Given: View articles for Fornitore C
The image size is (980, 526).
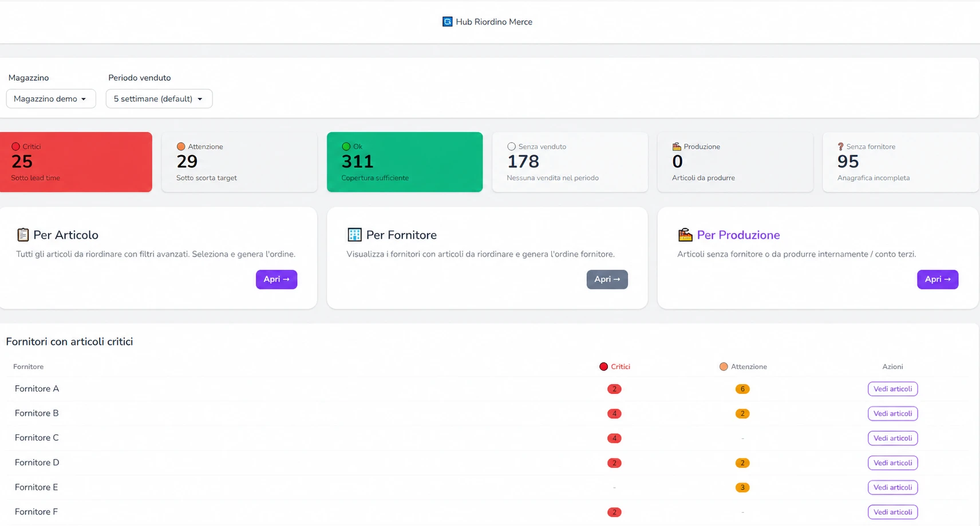Looking at the screenshot, I should [892, 438].
